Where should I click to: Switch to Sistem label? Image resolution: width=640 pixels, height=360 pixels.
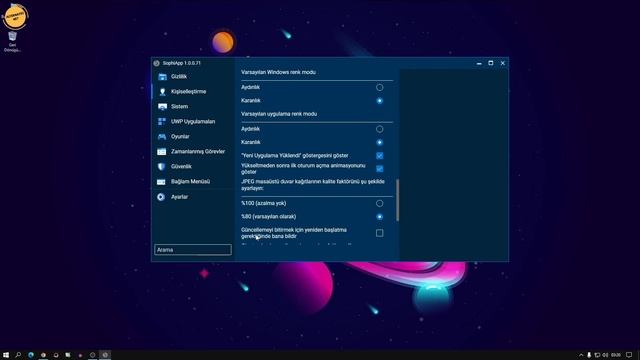(x=180, y=107)
